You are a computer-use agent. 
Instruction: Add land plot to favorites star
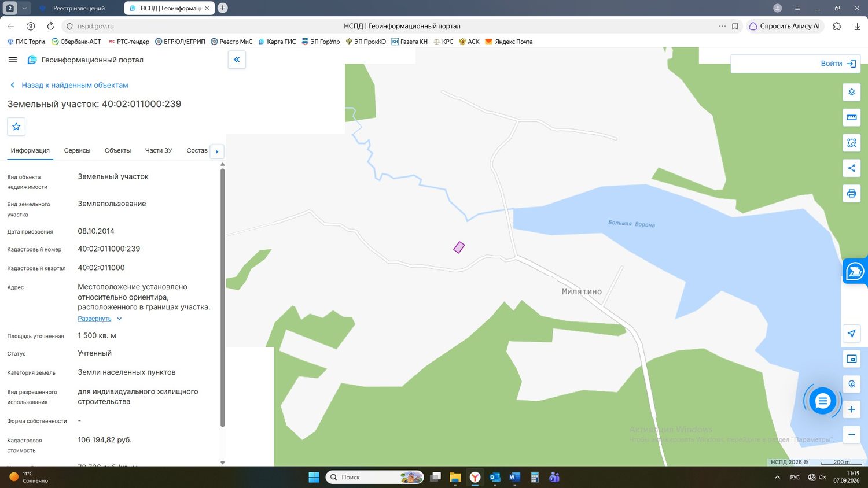(16, 127)
